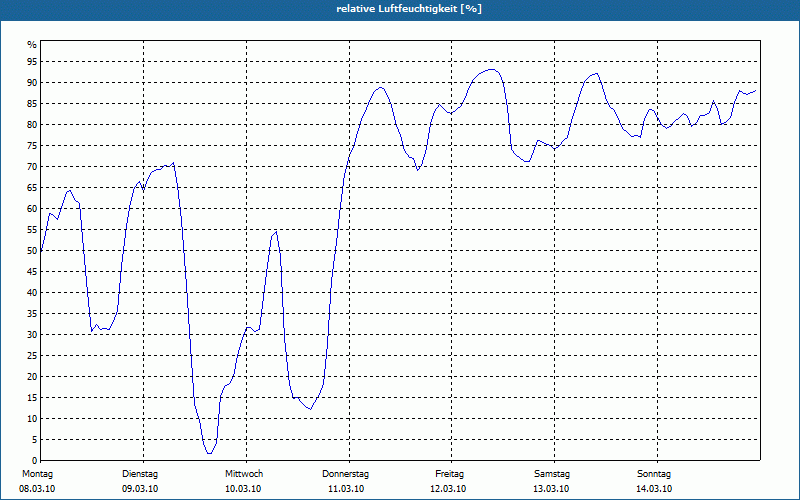This screenshot has width=800, height=500.
Task: Click the 'relative Luftfeuchtigkeit [%]' chart title
Action: pyautogui.click(x=409, y=9)
